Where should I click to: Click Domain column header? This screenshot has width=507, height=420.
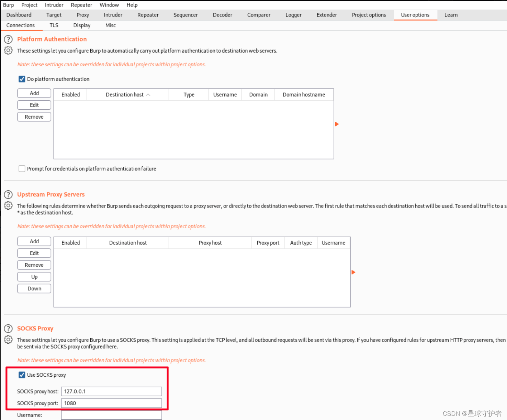click(258, 95)
